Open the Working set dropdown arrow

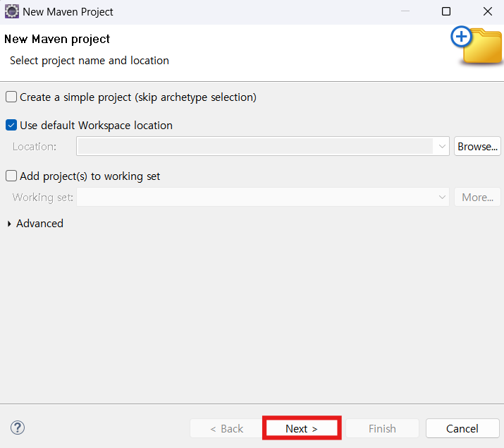pyautogui.click(x=442, y=197)
